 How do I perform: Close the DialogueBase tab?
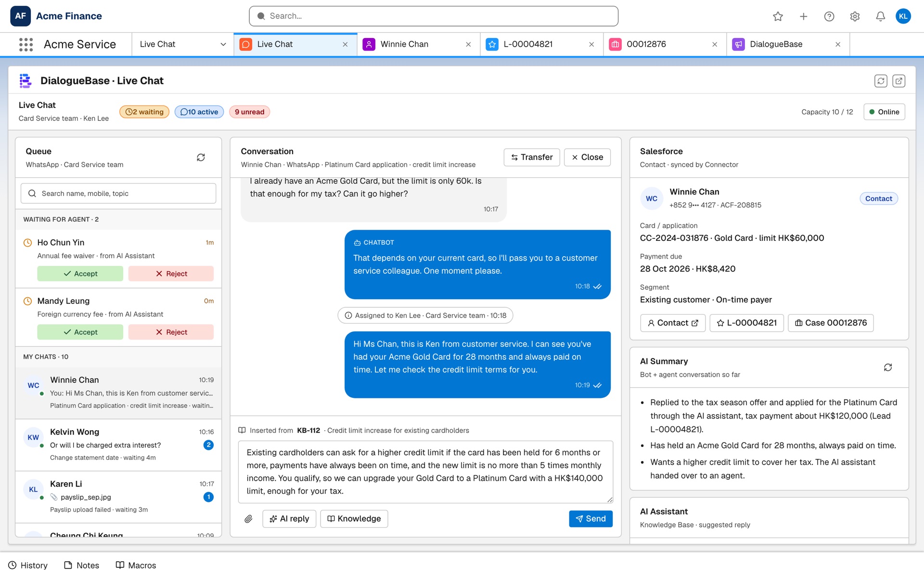(x=838, y=44)
